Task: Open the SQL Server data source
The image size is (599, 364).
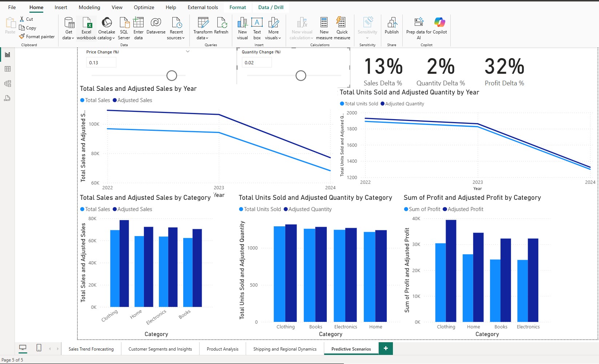Action: pyautogui.click(x=124, y=23)
